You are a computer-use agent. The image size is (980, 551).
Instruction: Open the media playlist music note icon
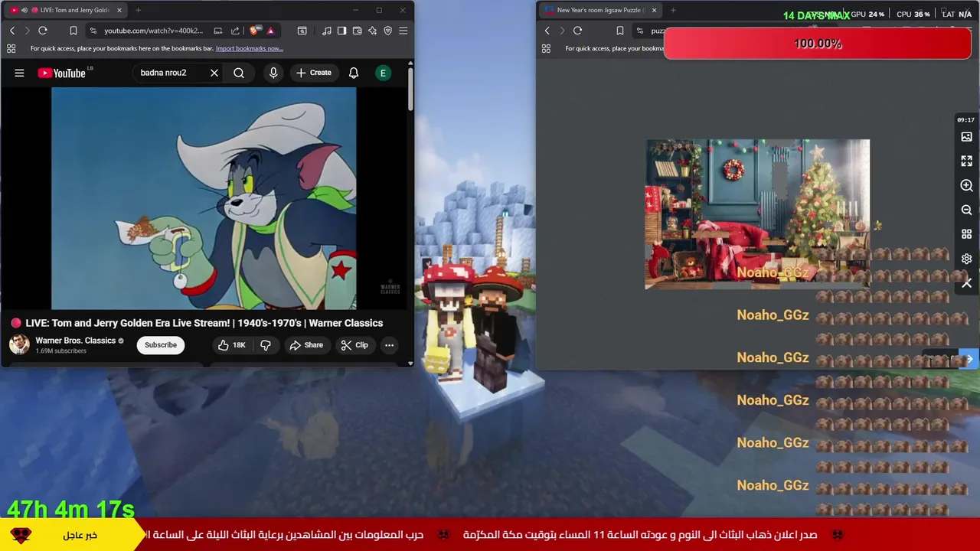click(328, 31)
